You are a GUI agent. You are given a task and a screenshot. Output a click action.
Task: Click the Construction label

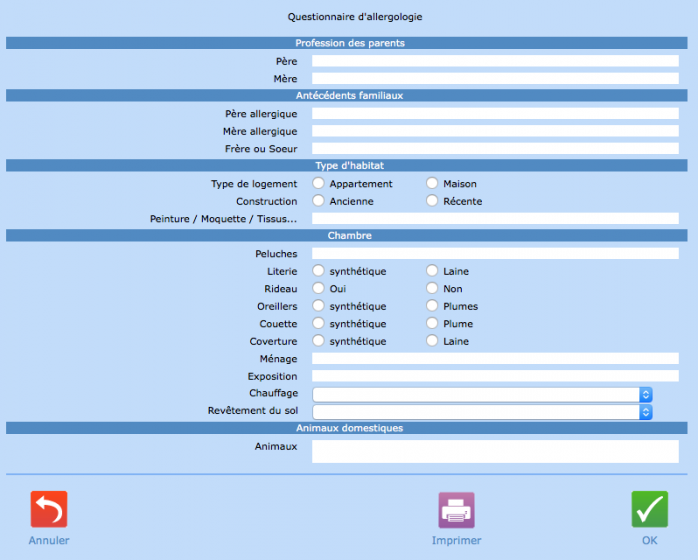pyautogui.click(x=267, y=201)
